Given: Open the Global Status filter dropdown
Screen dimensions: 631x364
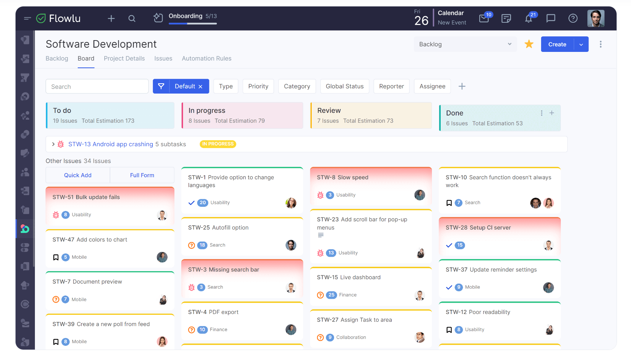Looking at the screenshot, I should click(345, 86).
